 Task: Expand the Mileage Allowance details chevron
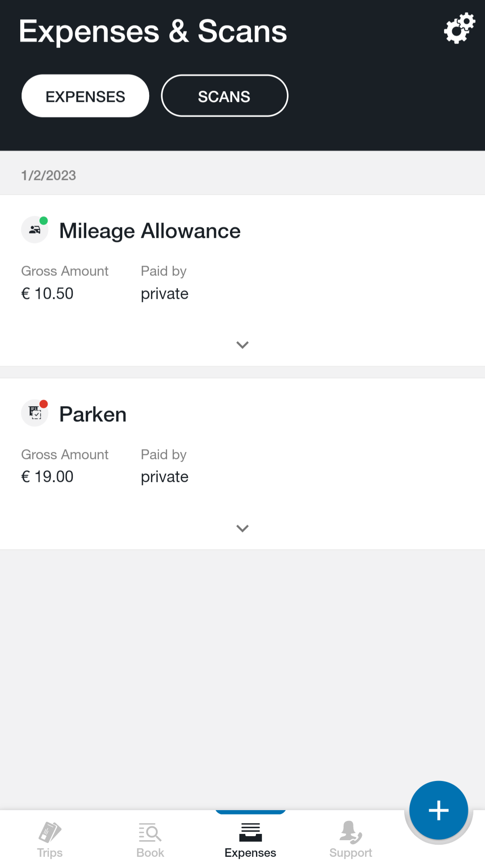click(242, 345)
